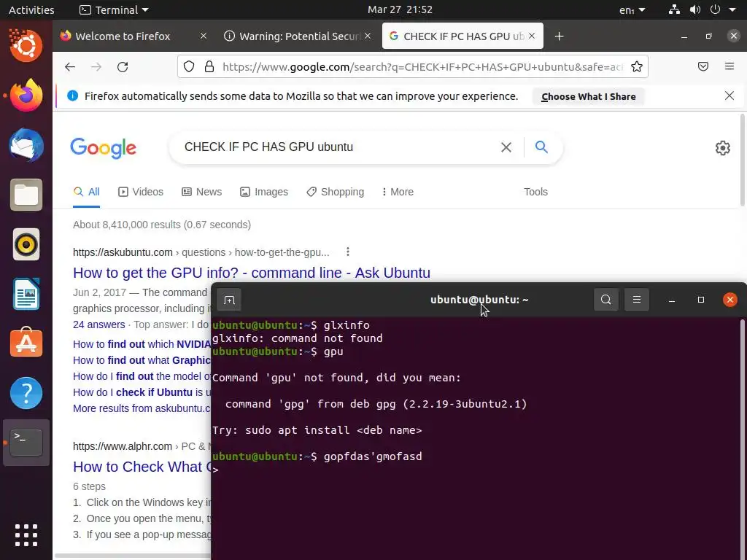
Task: Open 'How to Check What' alphr result
Action: tap(142, 467)
